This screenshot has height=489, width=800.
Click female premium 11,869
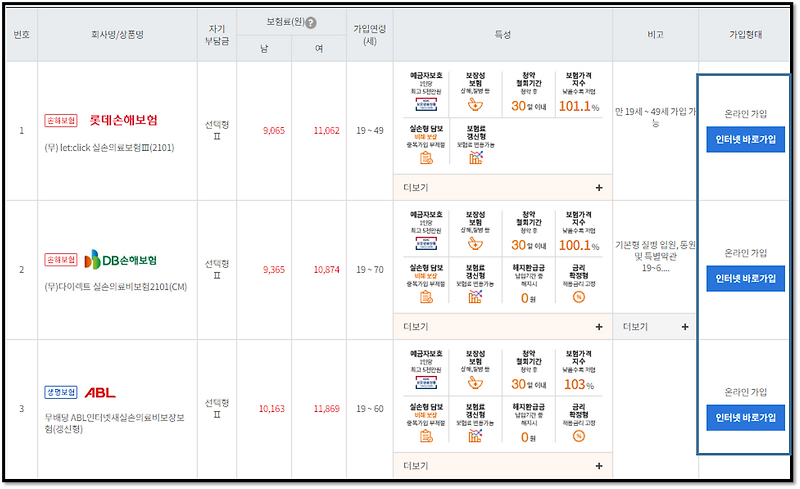pyautogui.click(x=327, y=409)
